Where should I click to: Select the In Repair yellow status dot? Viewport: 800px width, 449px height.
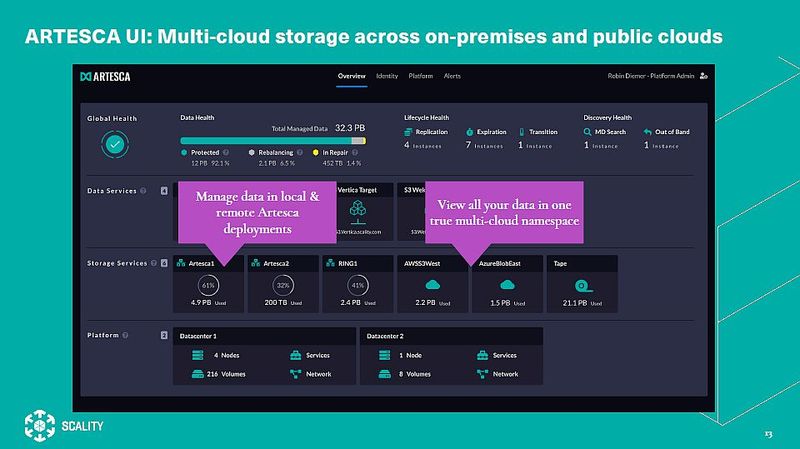coord(315,152)
